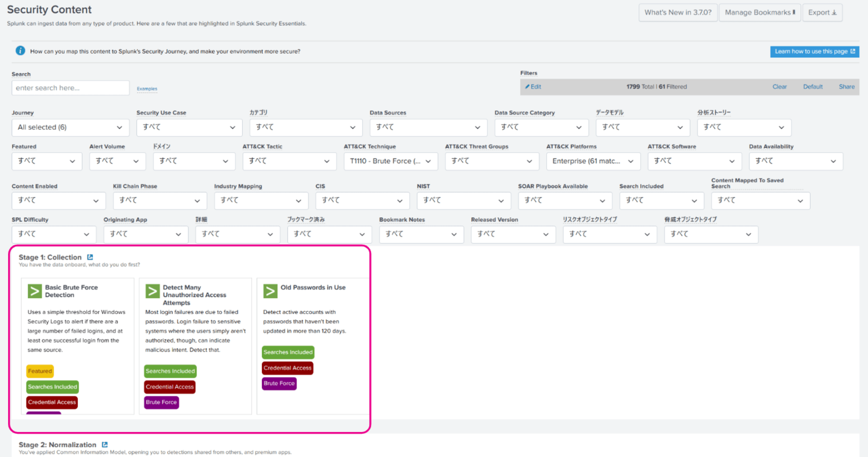Open the Data Sources dropdown

[x=428, y=127]
